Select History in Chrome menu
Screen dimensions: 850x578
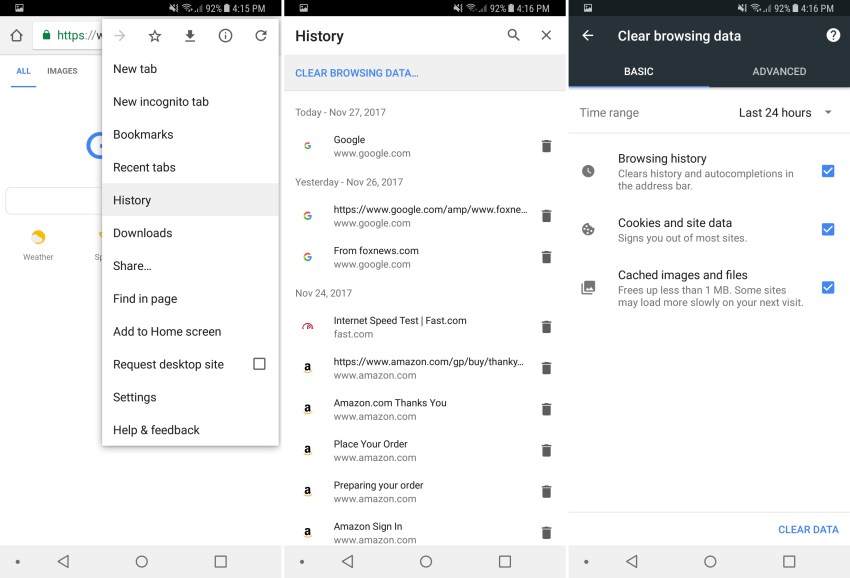point(190,200)
